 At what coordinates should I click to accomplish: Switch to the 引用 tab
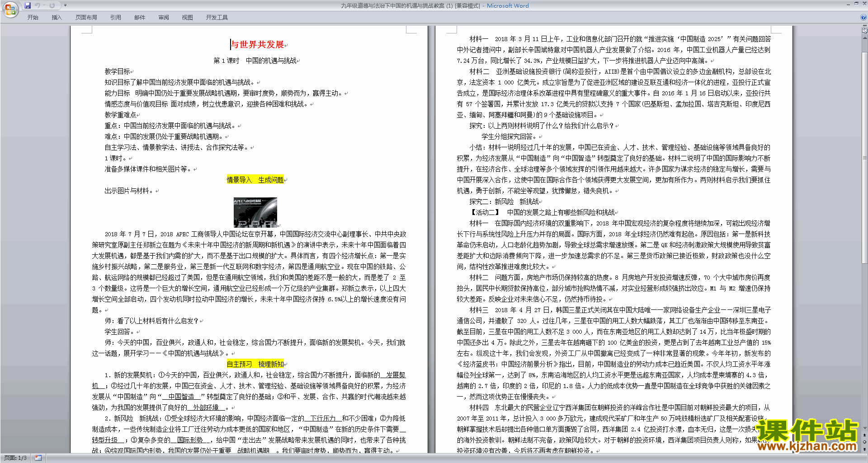(x=116, y=18)
